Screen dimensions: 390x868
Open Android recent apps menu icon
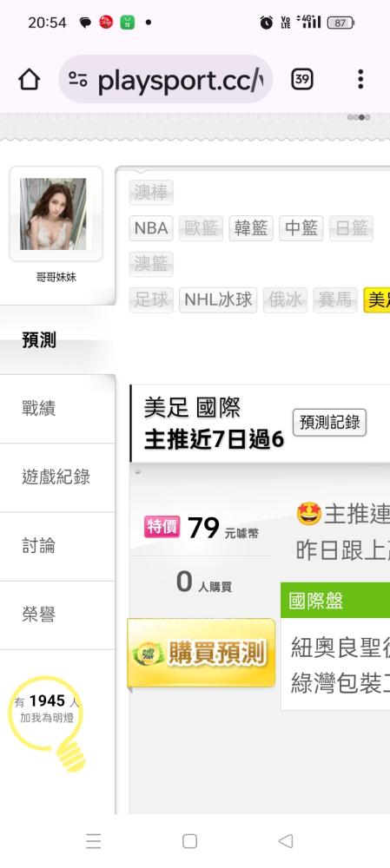coord(94,841)
